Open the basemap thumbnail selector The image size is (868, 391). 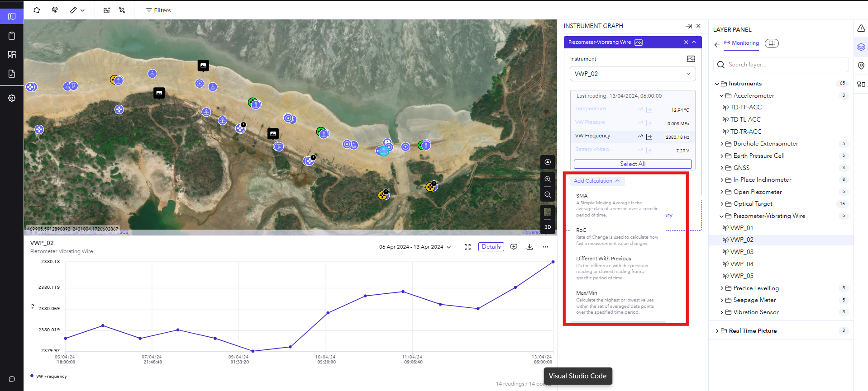pyautogui.click(x=548, y=212)
